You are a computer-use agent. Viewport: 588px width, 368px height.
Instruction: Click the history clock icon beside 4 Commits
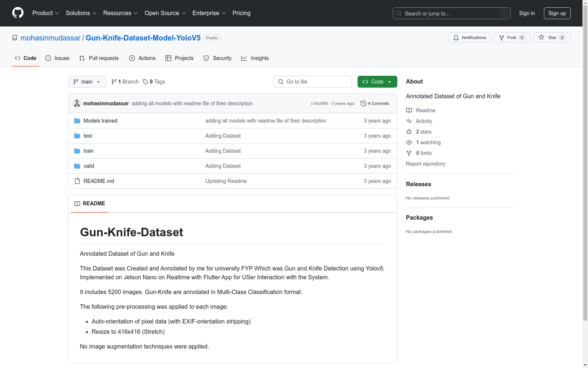click(x=363, y=103)
